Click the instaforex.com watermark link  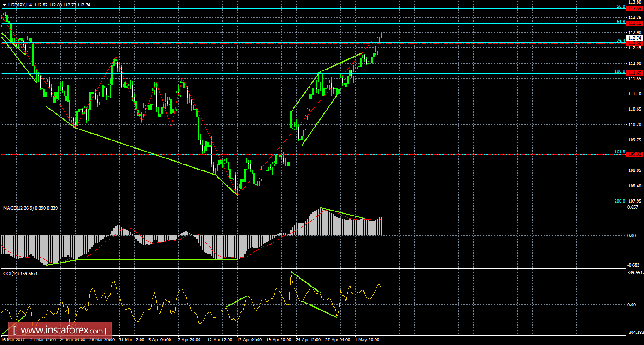pyautogui.click(x=61, y=331)
